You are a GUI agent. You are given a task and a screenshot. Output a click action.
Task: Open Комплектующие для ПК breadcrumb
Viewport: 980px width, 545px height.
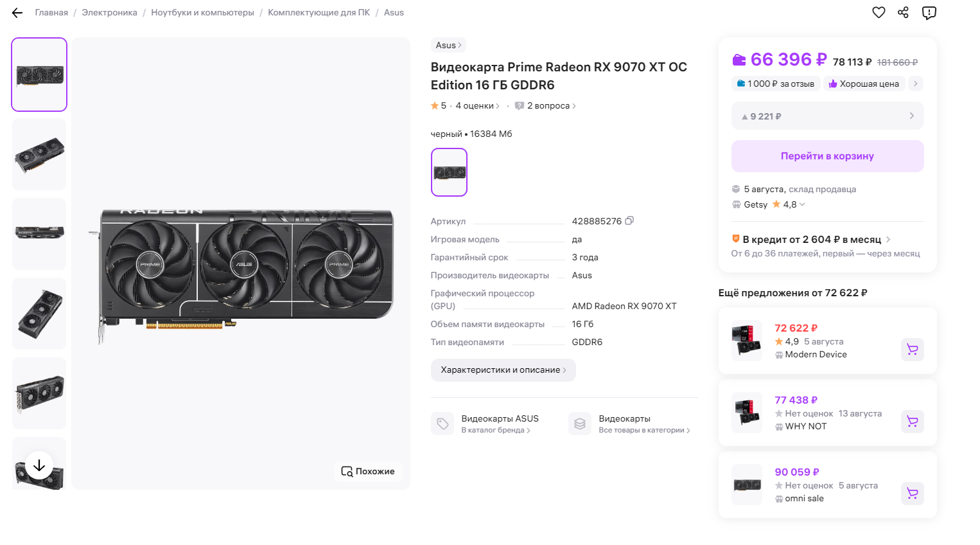pos(319,13)
